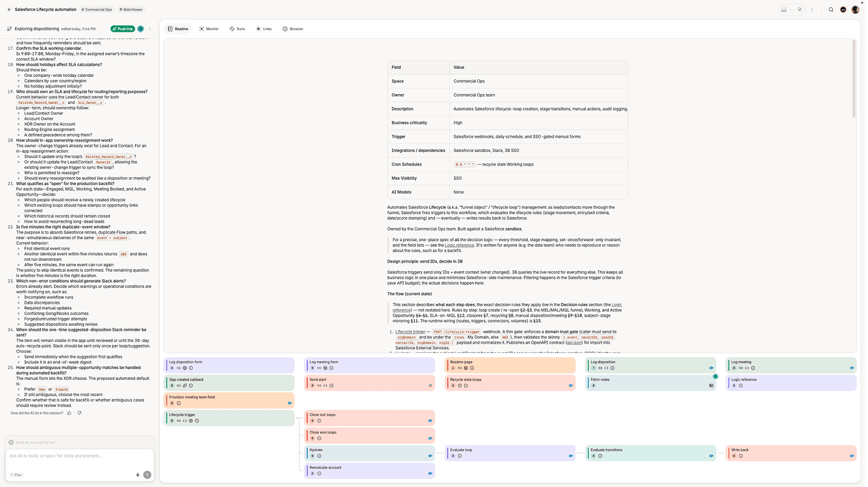This screenshot has height=487, width=868.
Task: Give thumbs up for this session
Action: coord(69,413)
